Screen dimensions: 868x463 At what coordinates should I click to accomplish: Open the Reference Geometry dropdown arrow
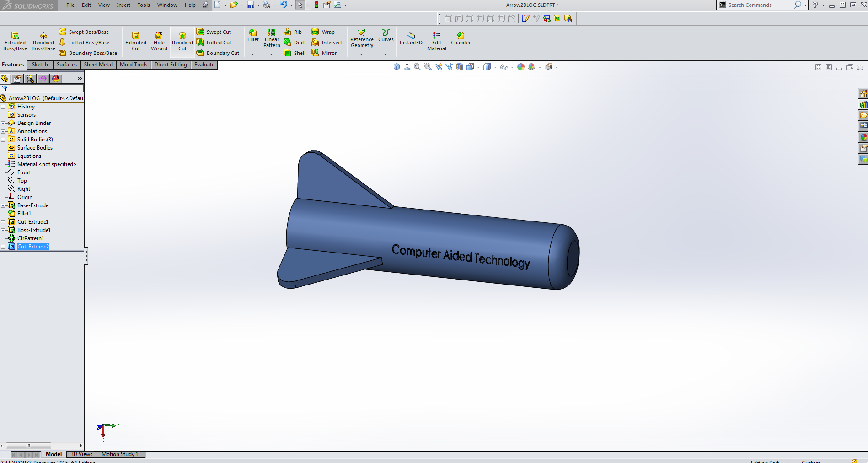[x=362, y=54]
